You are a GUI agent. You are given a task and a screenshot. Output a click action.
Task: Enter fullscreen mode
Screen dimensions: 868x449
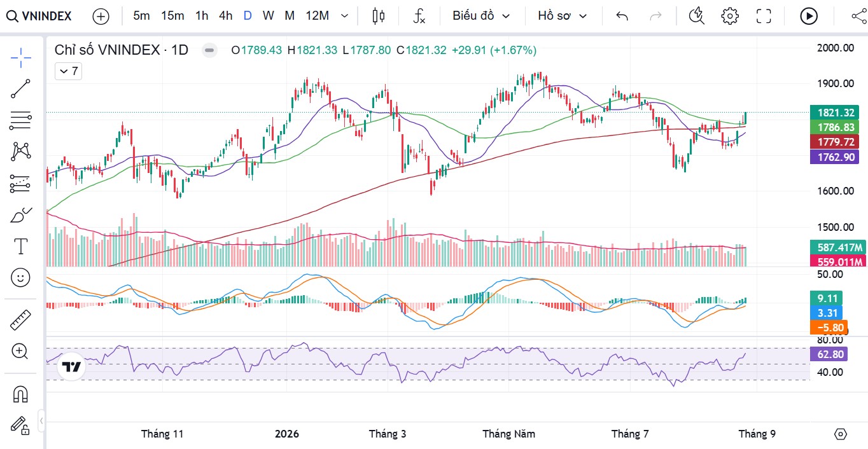pos(764,16)
